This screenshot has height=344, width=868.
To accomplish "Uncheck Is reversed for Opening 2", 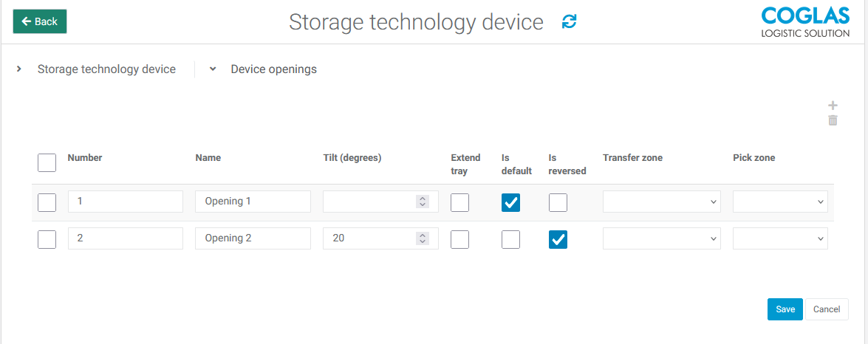I will click(x=558, y=239).
